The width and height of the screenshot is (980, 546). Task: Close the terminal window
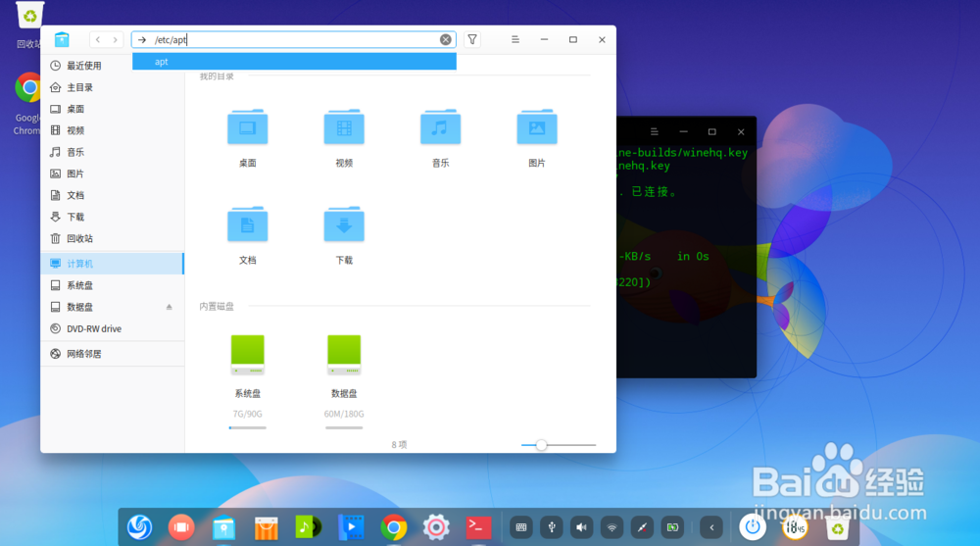click(741, 132)
